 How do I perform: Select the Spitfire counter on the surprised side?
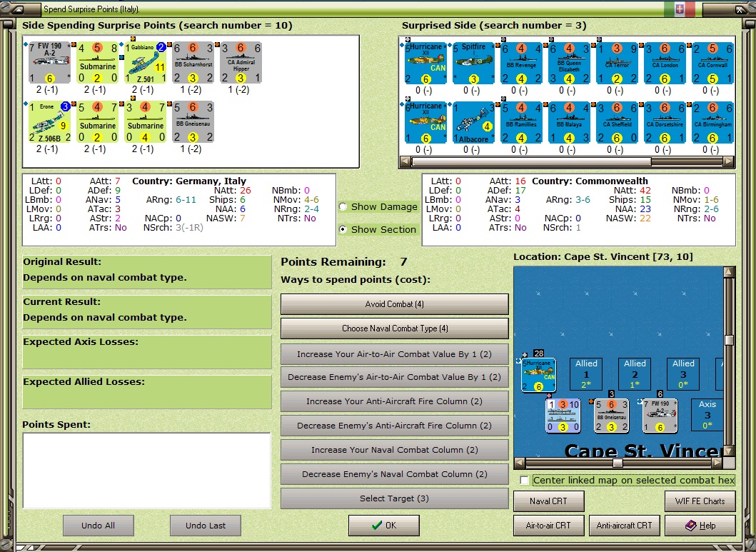(x=473, y=63)
